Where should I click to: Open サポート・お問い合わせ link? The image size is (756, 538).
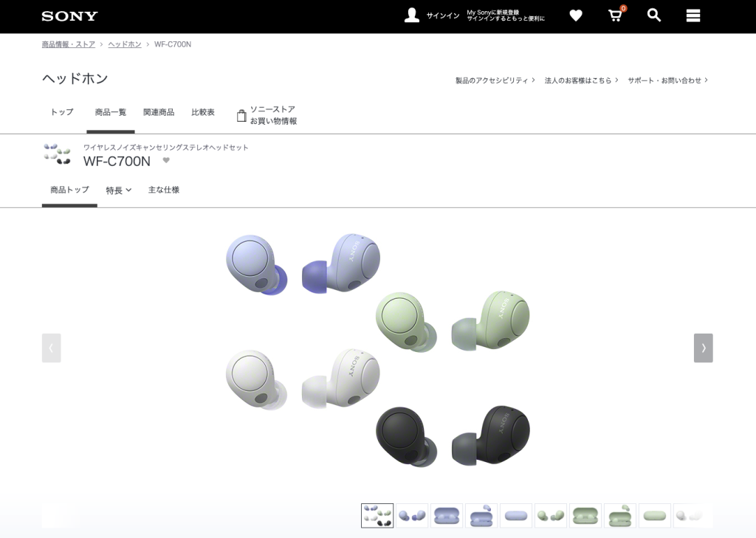coord(667,80)
